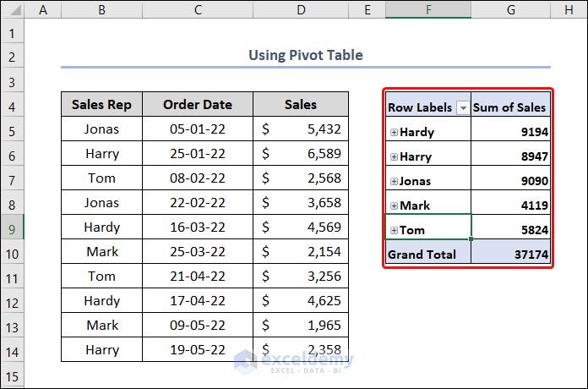The image size is (588, 389).
Task: Expand the Jonas pivot row
Action: pos(394,182)
